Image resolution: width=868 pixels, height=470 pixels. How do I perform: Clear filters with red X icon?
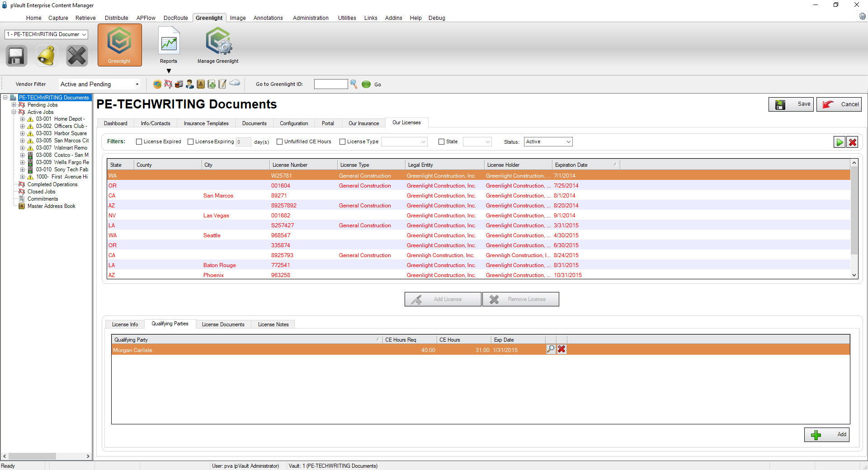coord(853,142)
